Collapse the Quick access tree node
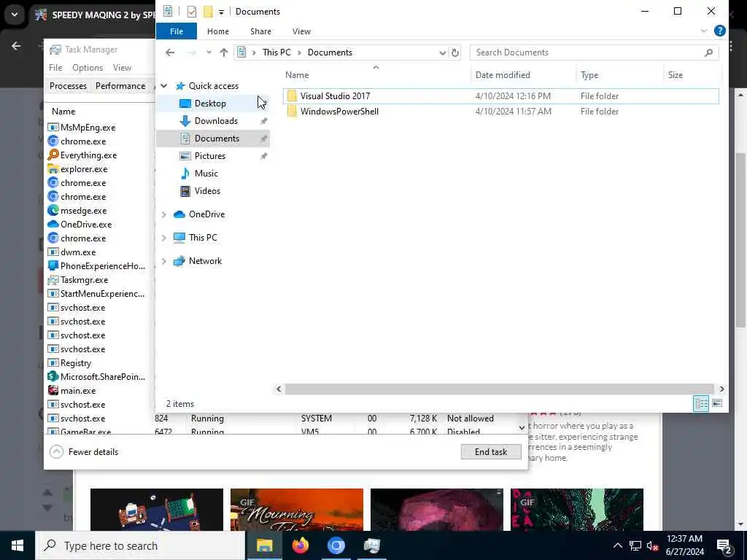The width and height of the screenshot is (747, 560). (x=164, y=86)
